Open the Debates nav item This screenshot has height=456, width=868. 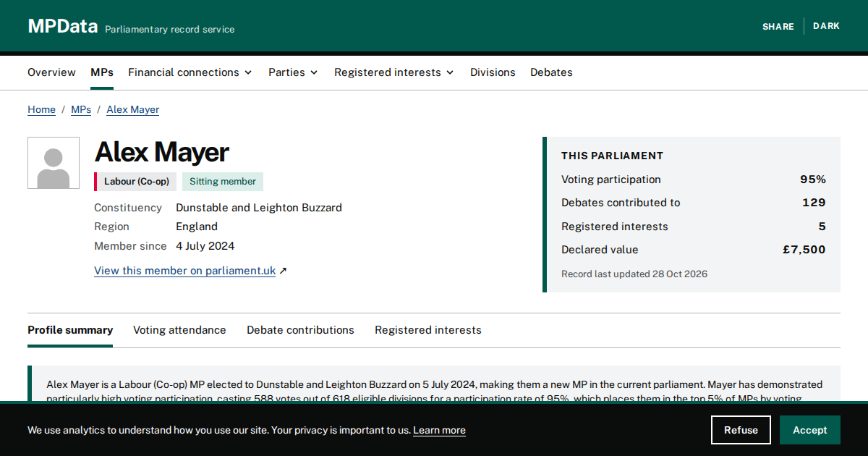[x=551, y=72]
